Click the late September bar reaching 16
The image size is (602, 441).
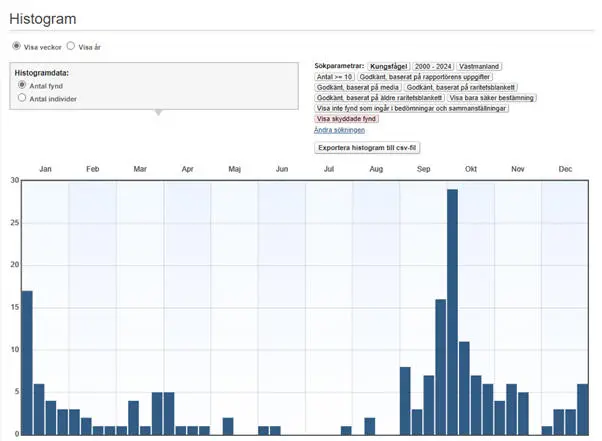click(x=440, y=366)
